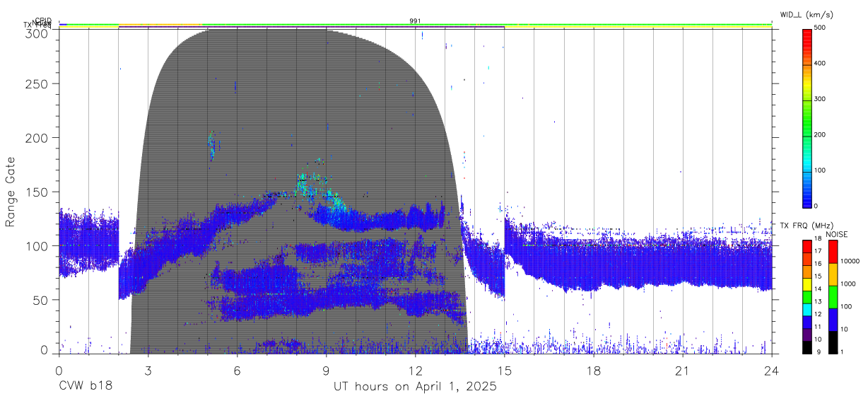Click the Range Gate axis tick "300"

click(x=37, y=33)
